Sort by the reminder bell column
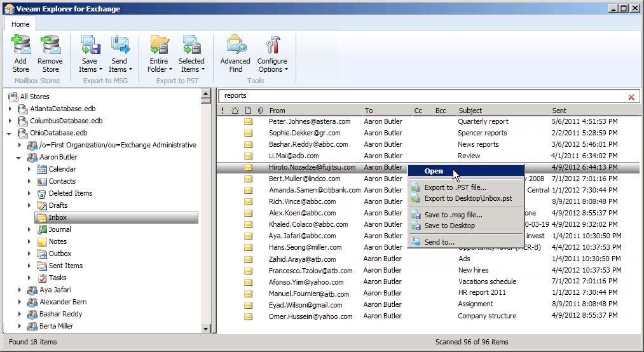 (x=235, y=111)
